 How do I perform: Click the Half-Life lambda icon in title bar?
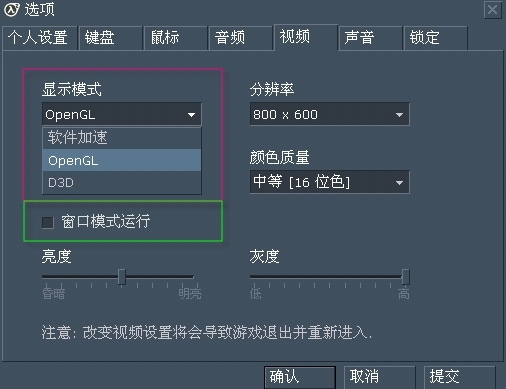click(12, 9)
